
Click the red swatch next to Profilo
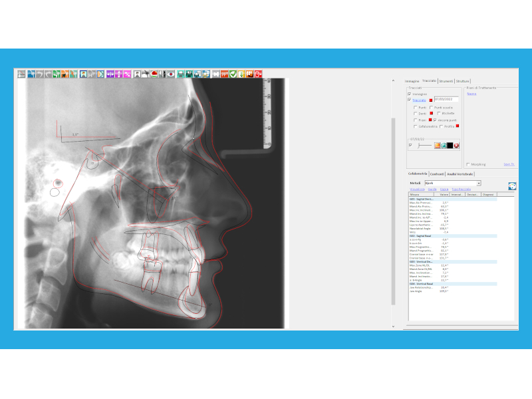click(458, 126)
